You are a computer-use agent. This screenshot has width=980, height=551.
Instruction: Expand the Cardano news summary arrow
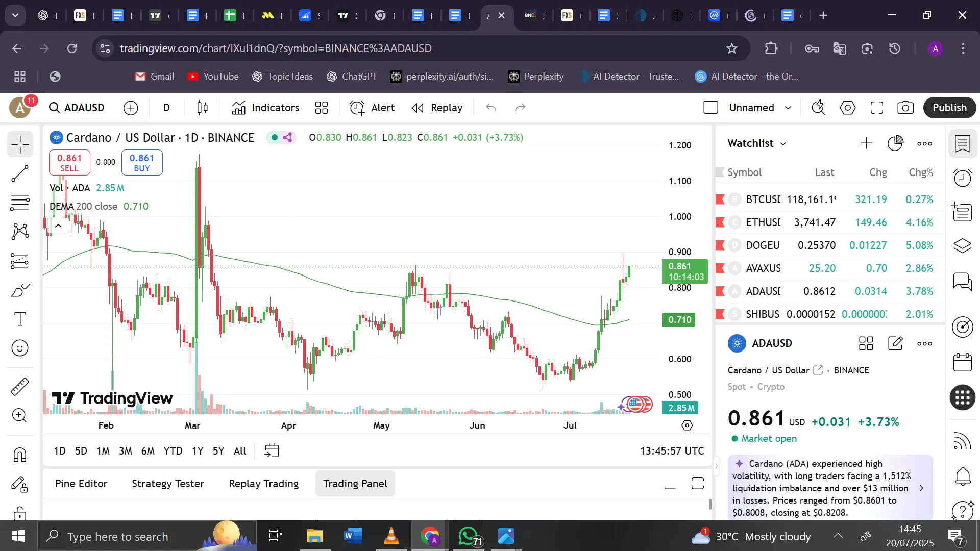tap(921, 488)
